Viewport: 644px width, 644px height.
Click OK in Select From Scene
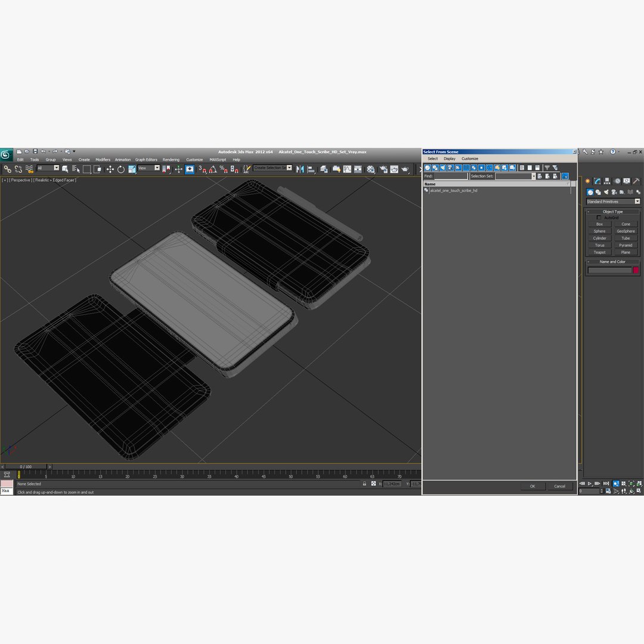tap(532, 487)
